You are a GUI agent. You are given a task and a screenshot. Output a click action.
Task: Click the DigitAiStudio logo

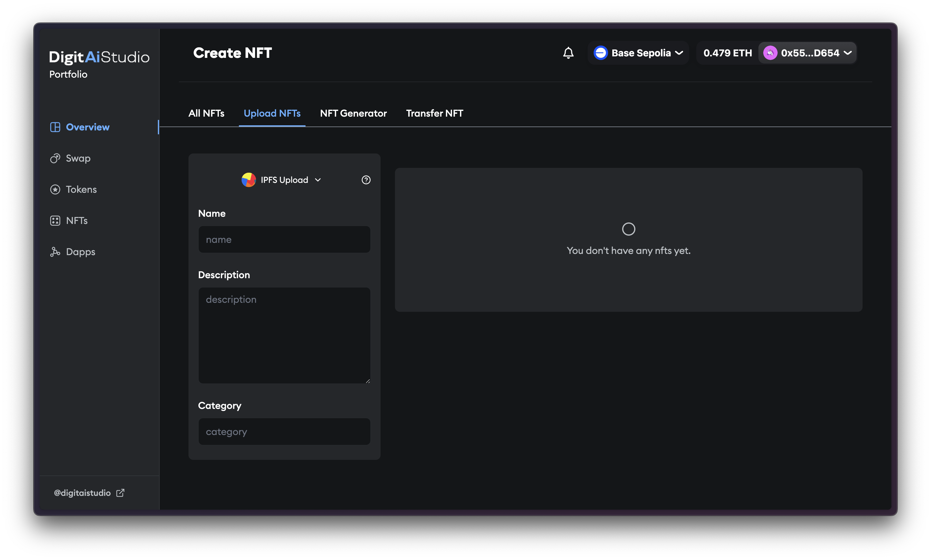click(99, 57)
